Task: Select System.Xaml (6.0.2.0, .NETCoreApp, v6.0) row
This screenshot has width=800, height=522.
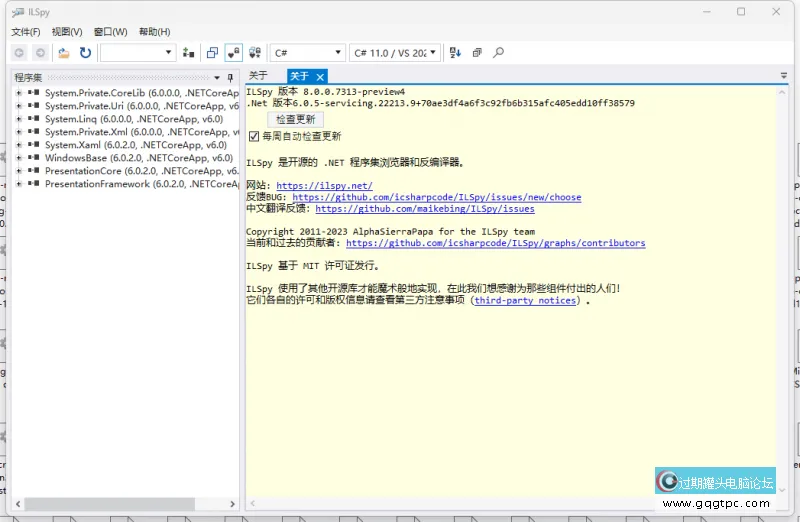Action: pos(136,145)
